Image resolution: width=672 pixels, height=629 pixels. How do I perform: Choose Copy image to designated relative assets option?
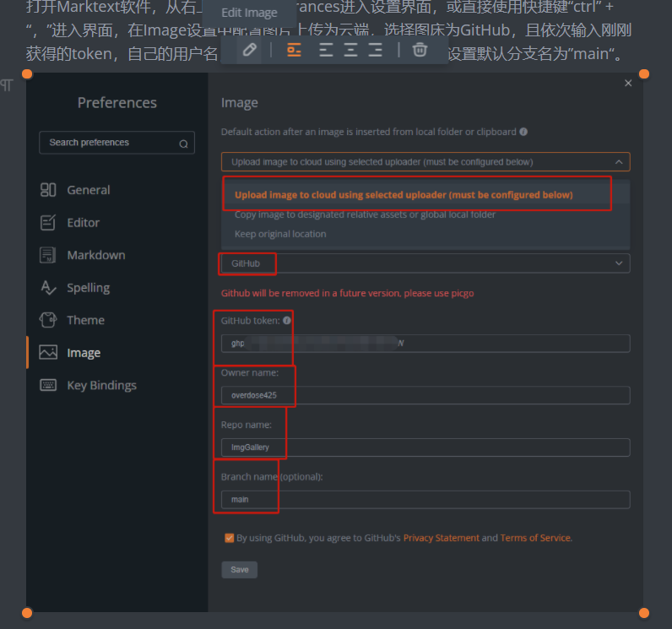tap(425, 214)
